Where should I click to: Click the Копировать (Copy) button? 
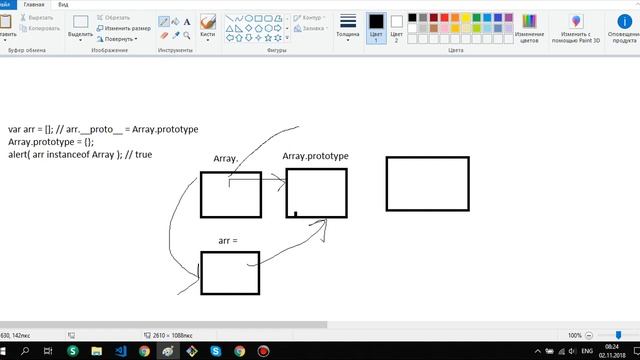tap(40, 28)
